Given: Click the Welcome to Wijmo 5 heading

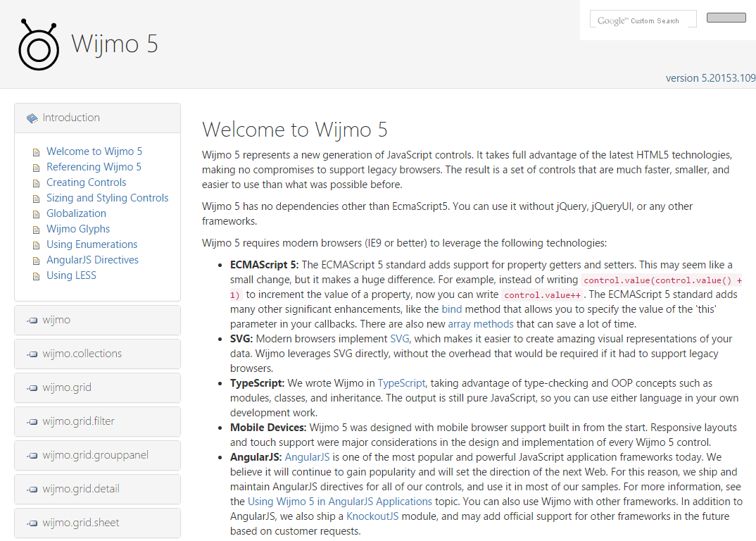Looking at the screenshot, I should (x=295, y=130).
